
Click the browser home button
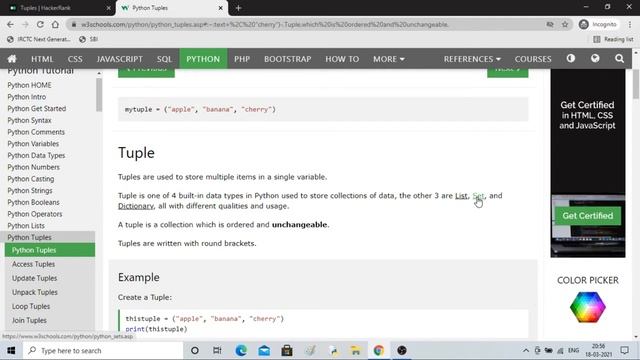[x=55, y=24]
